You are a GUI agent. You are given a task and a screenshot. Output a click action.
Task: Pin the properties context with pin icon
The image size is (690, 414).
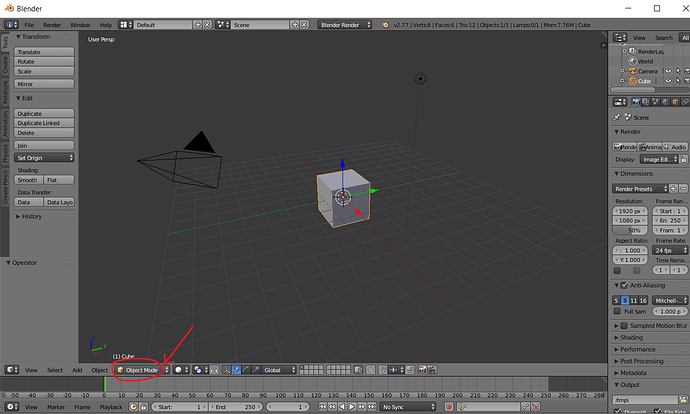[x=617, y=117]
